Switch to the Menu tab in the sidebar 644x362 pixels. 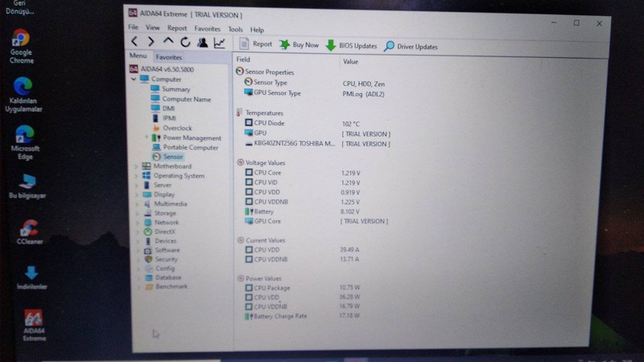[138, 56]
